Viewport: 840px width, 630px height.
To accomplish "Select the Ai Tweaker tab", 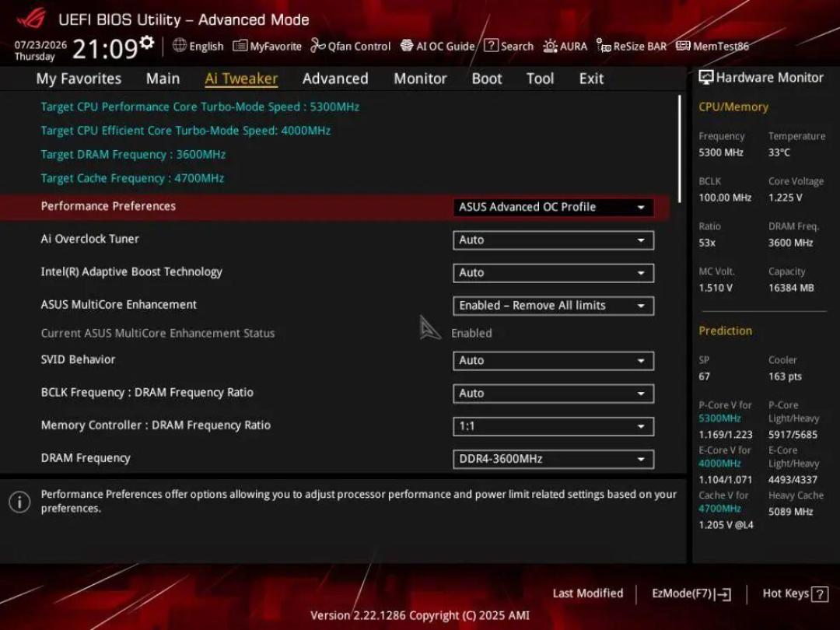I will [241, 79].
